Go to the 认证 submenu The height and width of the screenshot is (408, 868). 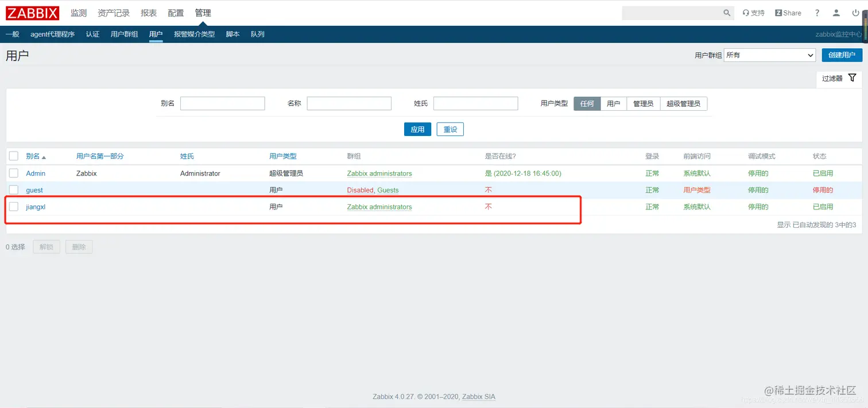(92, 34)
